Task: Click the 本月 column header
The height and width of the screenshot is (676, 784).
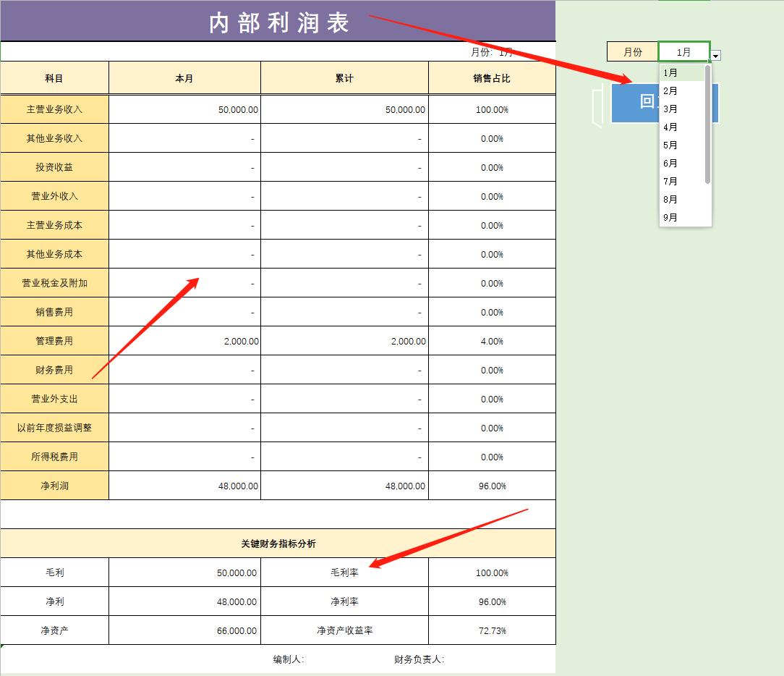Action: click(184, 77)
